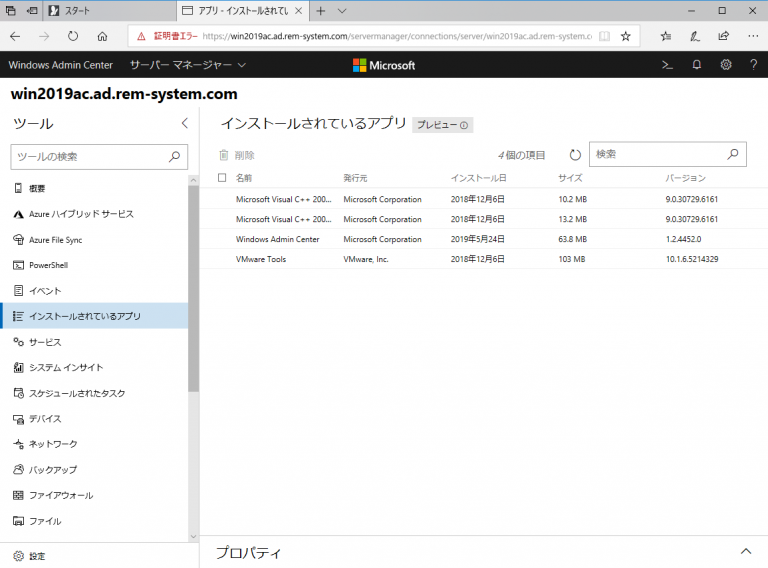Image resolution: width=768 pixels, height=568 pixels.
Task: Open the サーバー マネージャー dropdown
Action: (187, 65)
